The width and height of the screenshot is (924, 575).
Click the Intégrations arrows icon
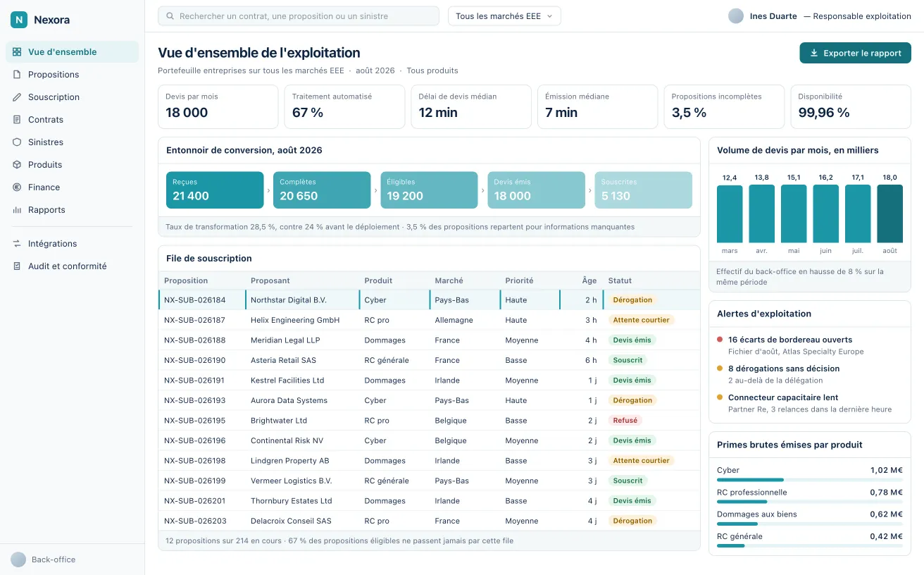pos(17,244)
